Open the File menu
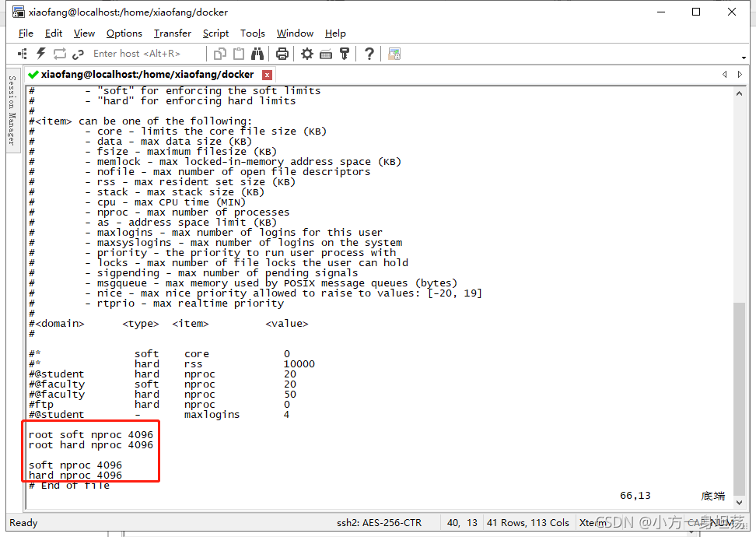This screenshot has height=537, width=756. pos(26,33)
